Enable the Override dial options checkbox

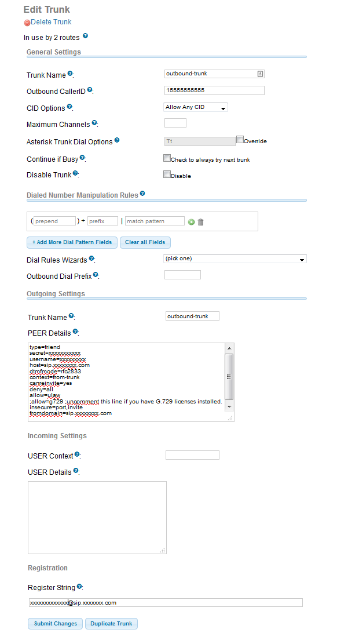pyautogui.click(x=240, y=140)
